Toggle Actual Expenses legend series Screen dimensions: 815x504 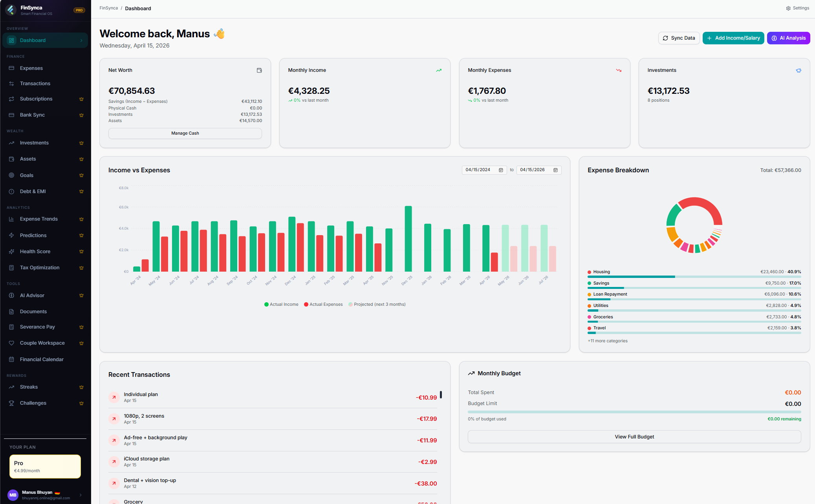[323, 305]
